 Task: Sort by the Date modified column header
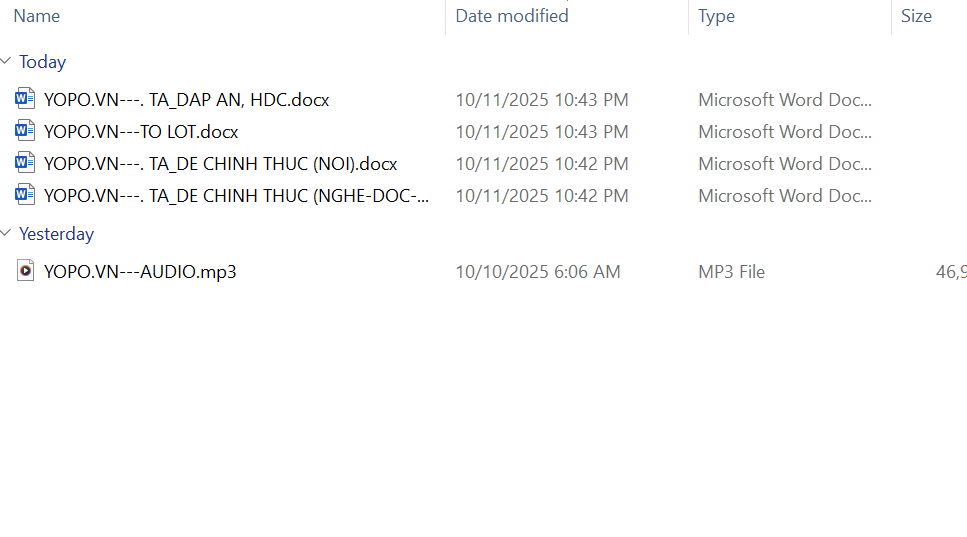[x=512, y=16]
